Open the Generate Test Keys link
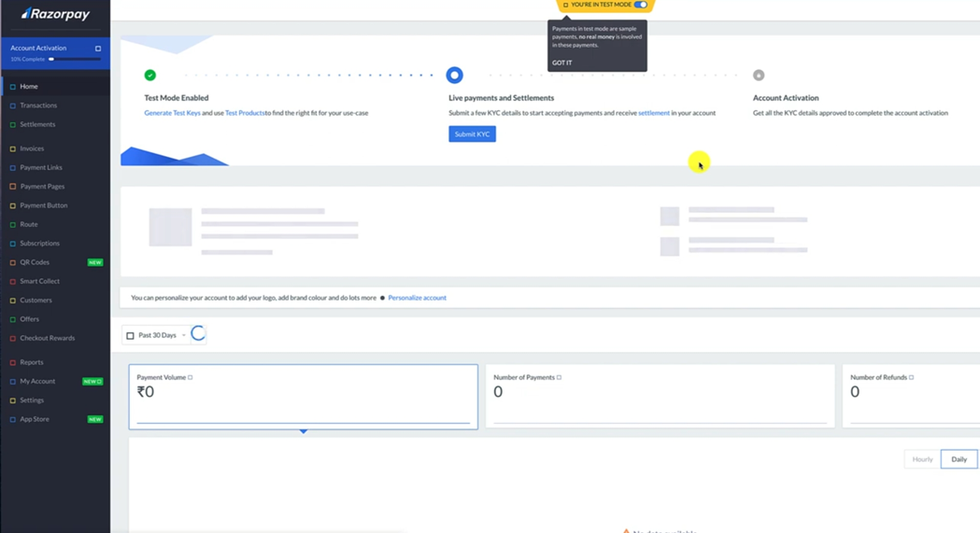 (173, 113)
